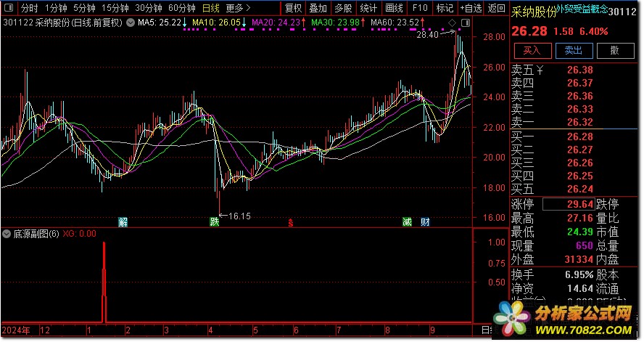
Task: Click 标记 mark tool
Action: point(445,8)
